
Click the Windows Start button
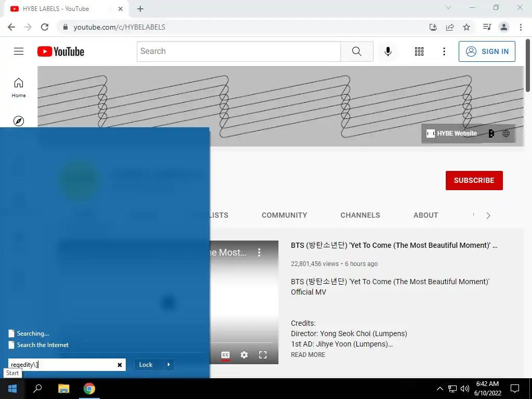click(x=12, y=389)
